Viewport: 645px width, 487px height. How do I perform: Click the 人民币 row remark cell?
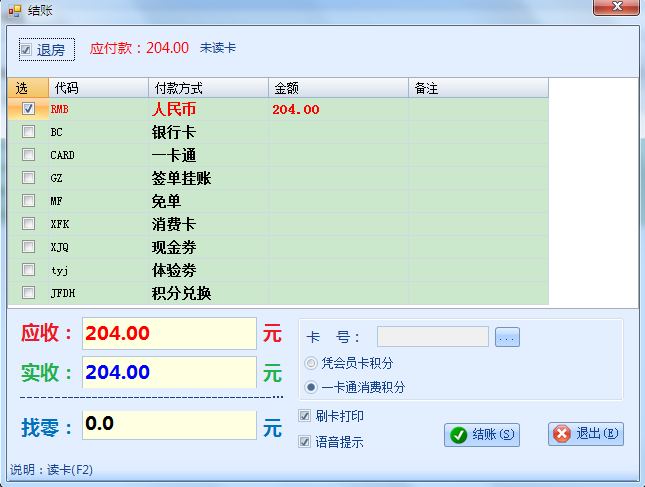(x=478, y=109)
